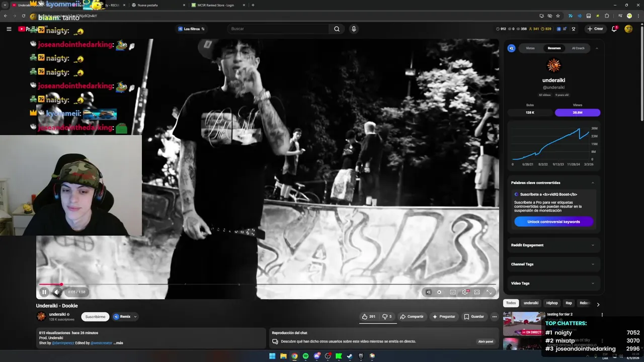Open the Los filtros dropdown

[x=192, y=29]
